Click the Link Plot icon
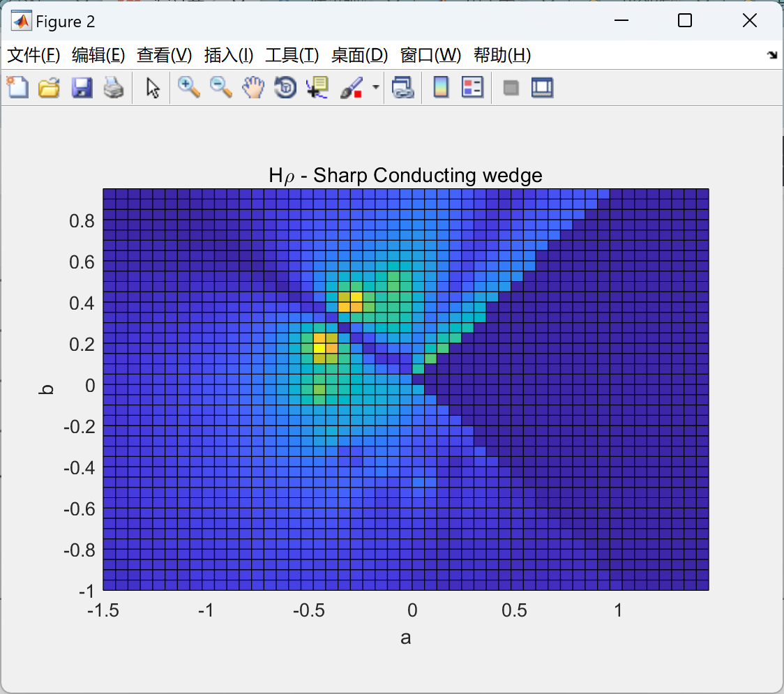Image resolution: width=784 pixels, height=694 pixels. [403, 87]
